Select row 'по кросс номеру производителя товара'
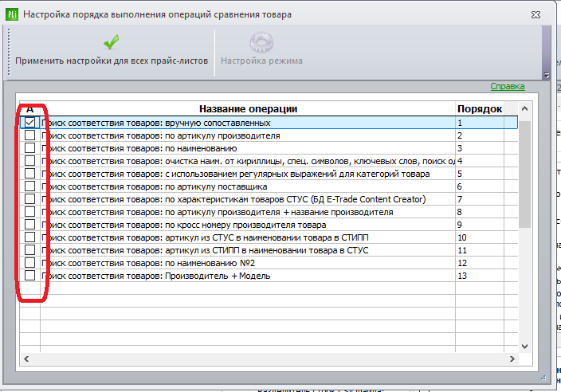Screen dimensions: 561x392 click(x=184, y=225)
